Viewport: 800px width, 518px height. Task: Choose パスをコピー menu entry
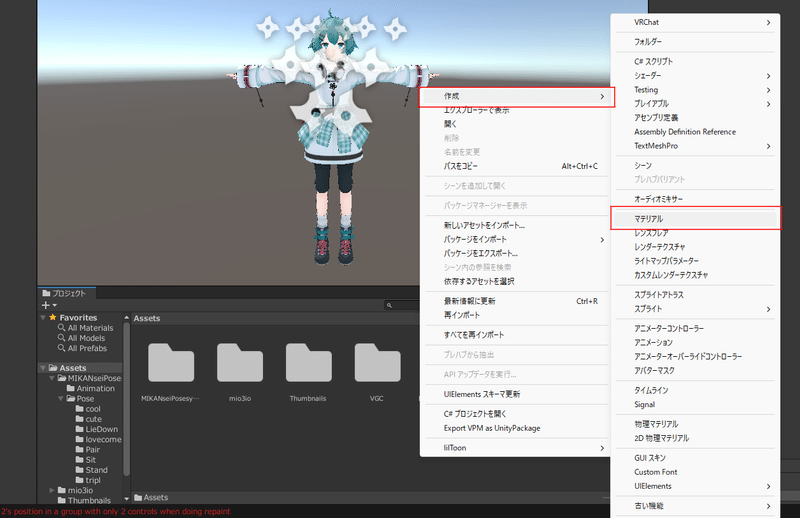coord(516,166)
